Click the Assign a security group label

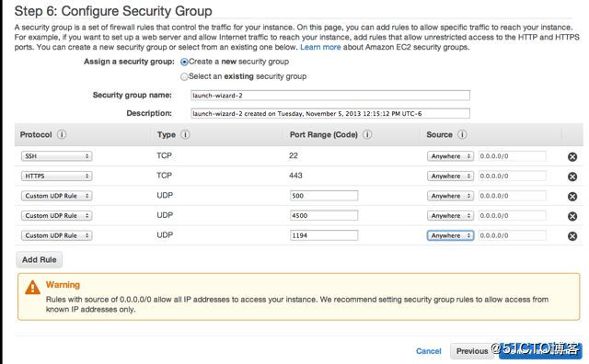129,62
